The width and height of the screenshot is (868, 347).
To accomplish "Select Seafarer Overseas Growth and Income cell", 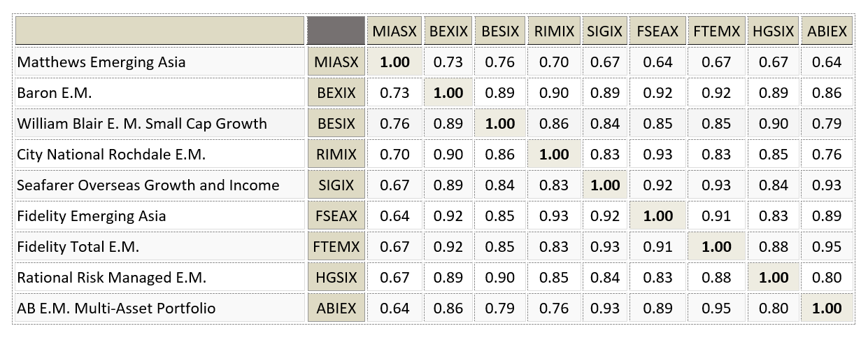I will (x=148, y=185).
